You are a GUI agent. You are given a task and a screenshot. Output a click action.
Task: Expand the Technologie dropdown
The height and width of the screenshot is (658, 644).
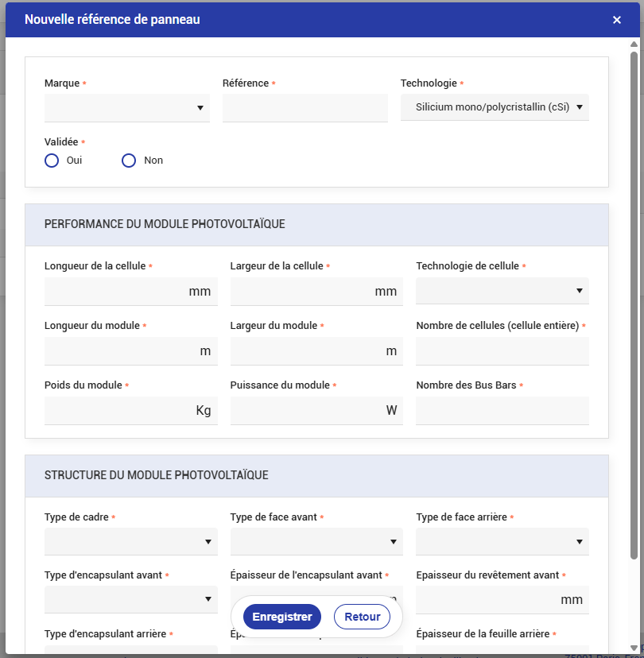(495, 107)
